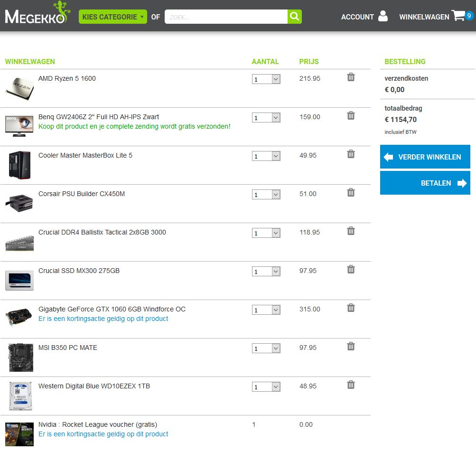Change quantity of Crucial SSD MX300

[x=266, y=272]
